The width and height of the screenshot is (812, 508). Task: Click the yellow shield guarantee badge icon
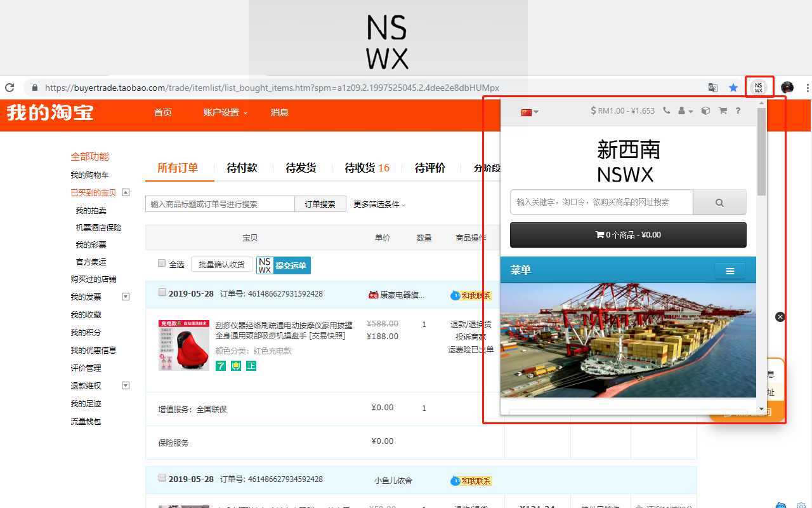[x=236, y=366]
